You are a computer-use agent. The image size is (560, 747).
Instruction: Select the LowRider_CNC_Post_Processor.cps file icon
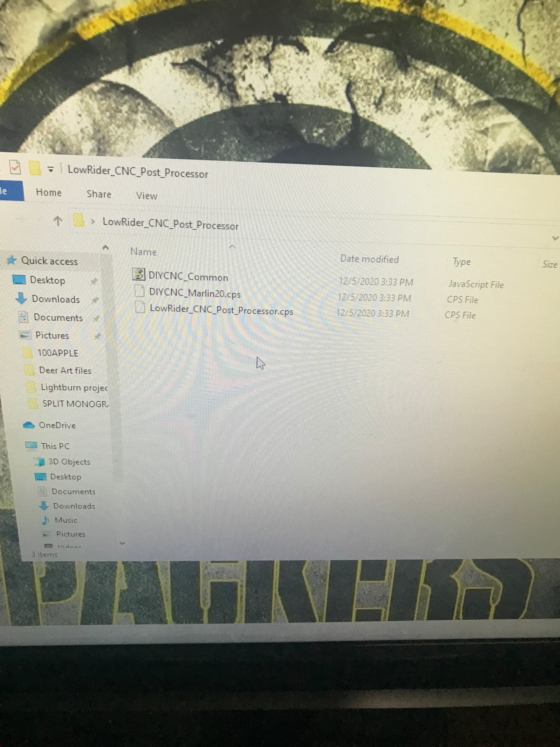[x=140, y=307]
